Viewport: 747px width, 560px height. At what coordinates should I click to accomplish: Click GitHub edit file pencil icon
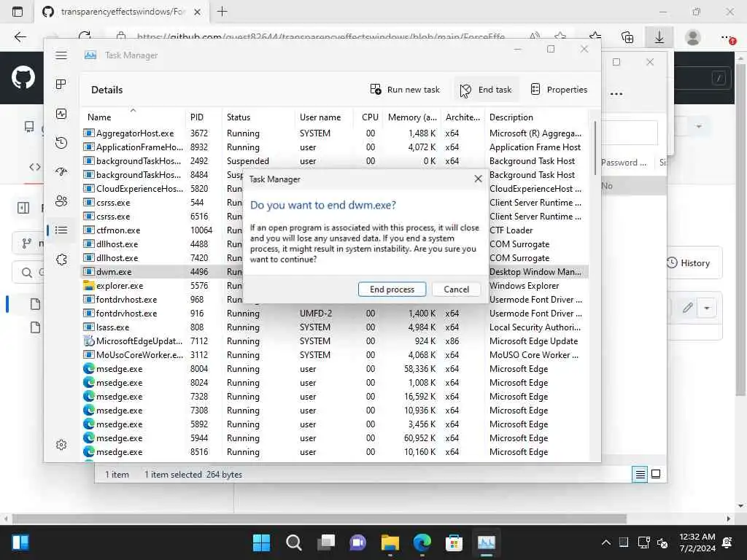pos(687,308)
